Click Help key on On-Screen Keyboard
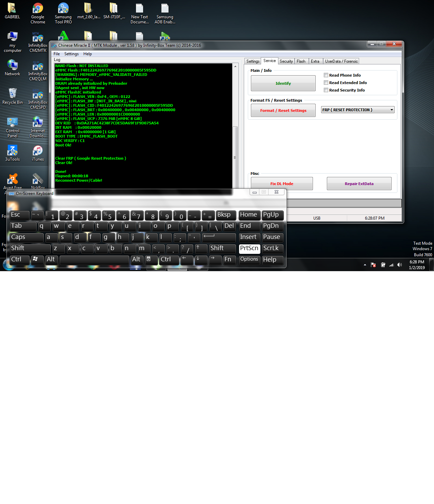The image size is (434, 504). click(x=273, y=260)
